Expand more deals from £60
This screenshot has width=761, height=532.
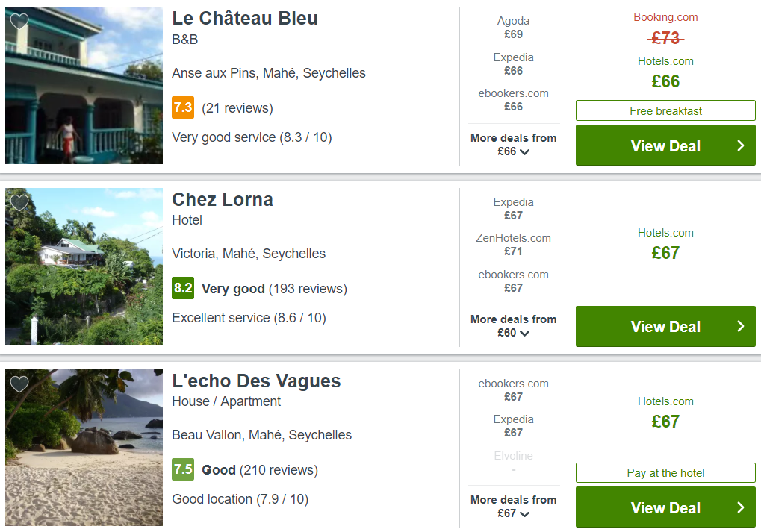tap(514, 326)
